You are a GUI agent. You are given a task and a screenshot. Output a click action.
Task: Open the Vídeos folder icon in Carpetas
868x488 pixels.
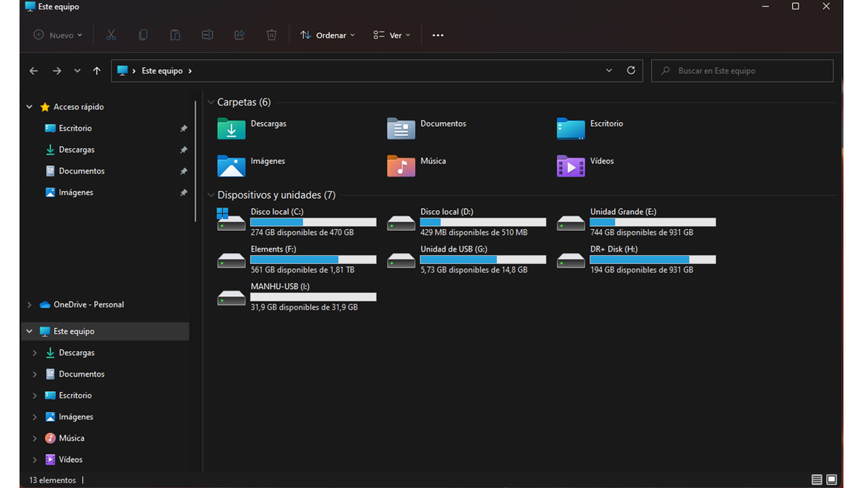tap(571, 166)
